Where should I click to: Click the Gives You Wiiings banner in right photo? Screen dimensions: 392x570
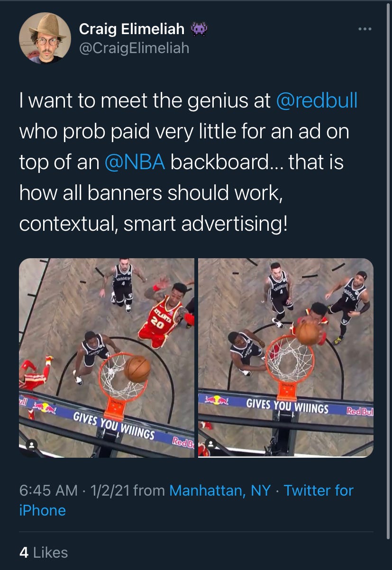click(287, 407)
